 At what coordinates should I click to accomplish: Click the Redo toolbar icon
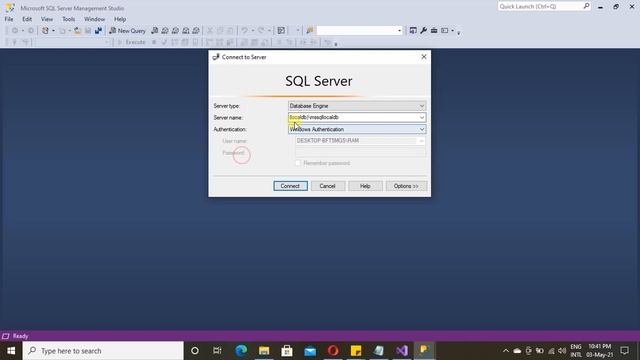tap(261, 31)
